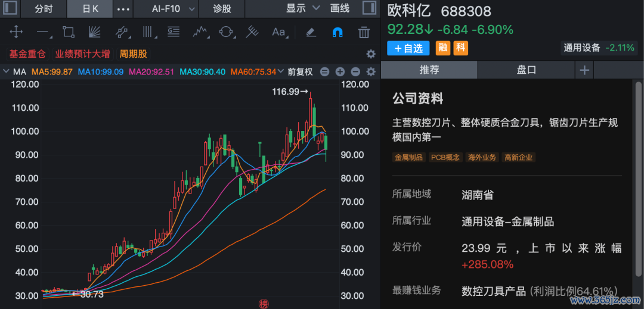Select the move crosshair drawing tool

click(16, 32)
